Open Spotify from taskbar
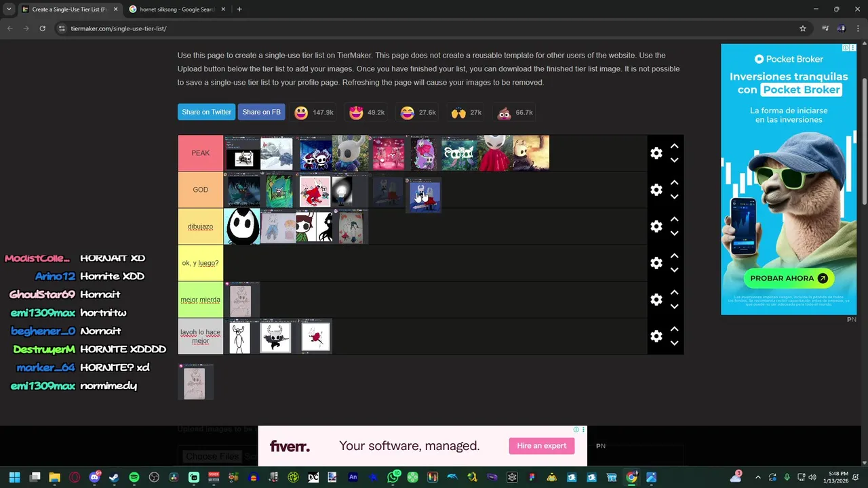 click(x=134, y=477)
